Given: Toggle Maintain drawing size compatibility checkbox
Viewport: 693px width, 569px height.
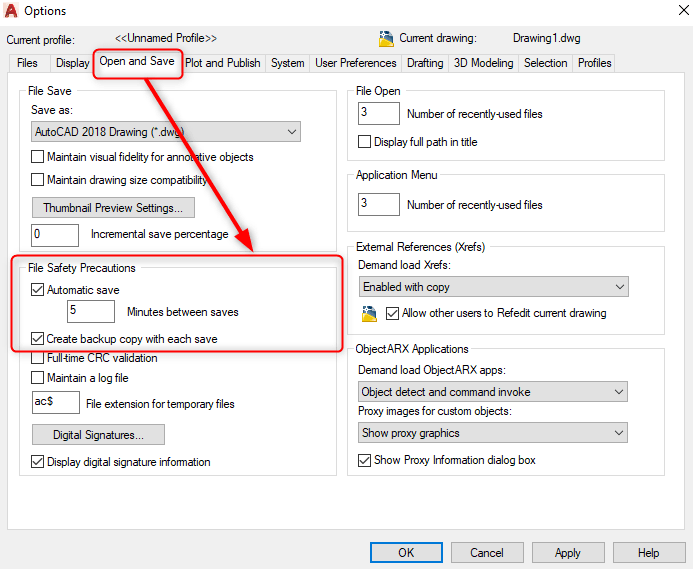Looking at the screenshot, I should point(38,180).
